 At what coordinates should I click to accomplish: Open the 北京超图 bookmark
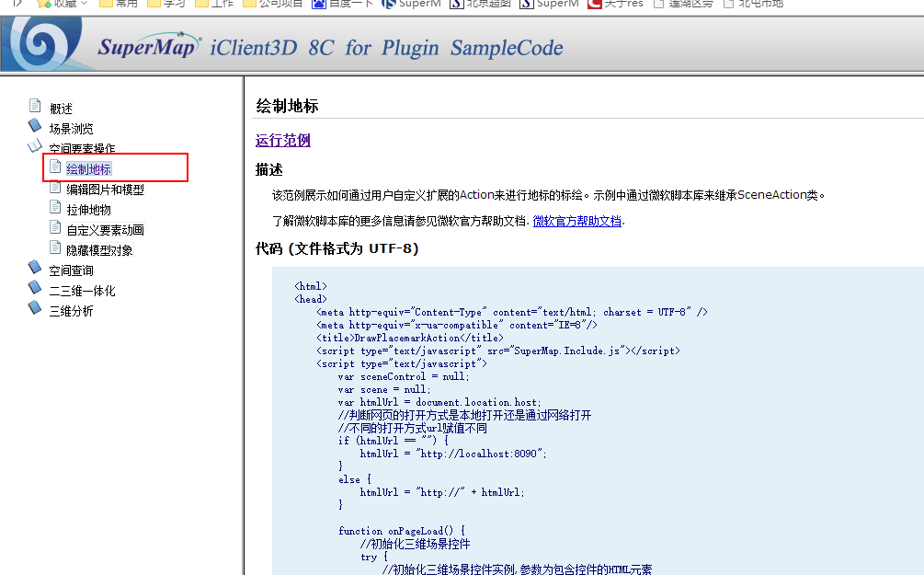pyautogui.click(x=480, y=4)
